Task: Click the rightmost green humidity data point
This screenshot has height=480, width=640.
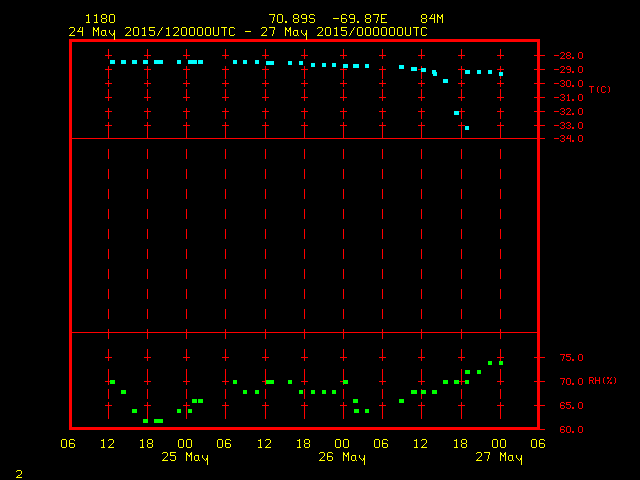Action: [x=501, y=363]
